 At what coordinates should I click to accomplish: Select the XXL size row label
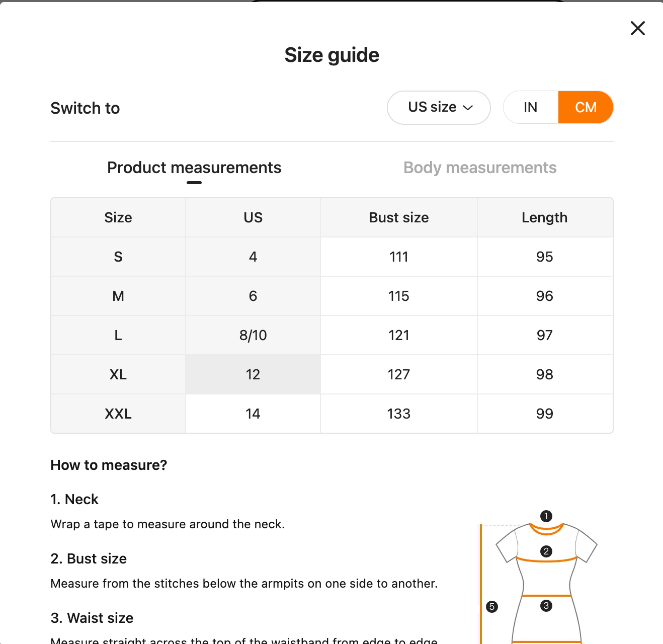118,414
